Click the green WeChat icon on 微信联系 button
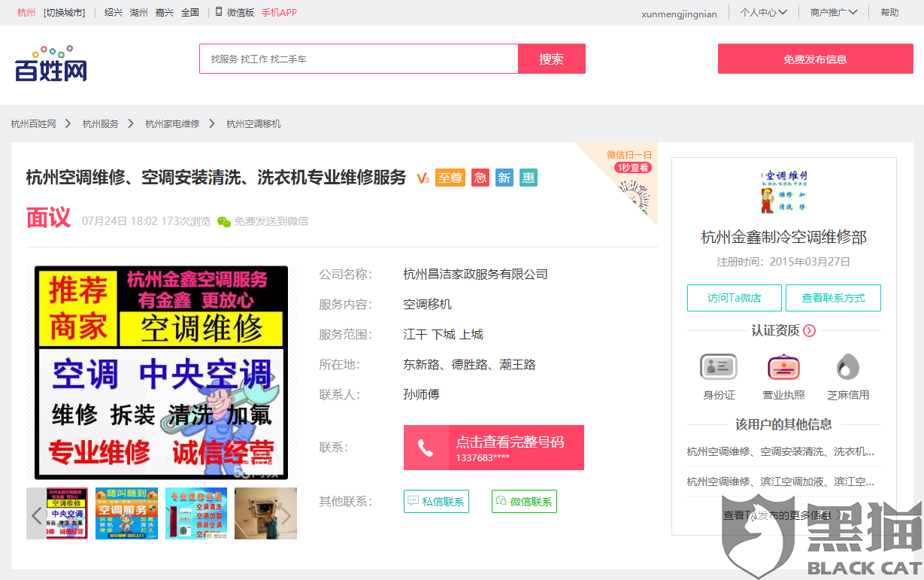924x580 pixels. pos(501,501)
